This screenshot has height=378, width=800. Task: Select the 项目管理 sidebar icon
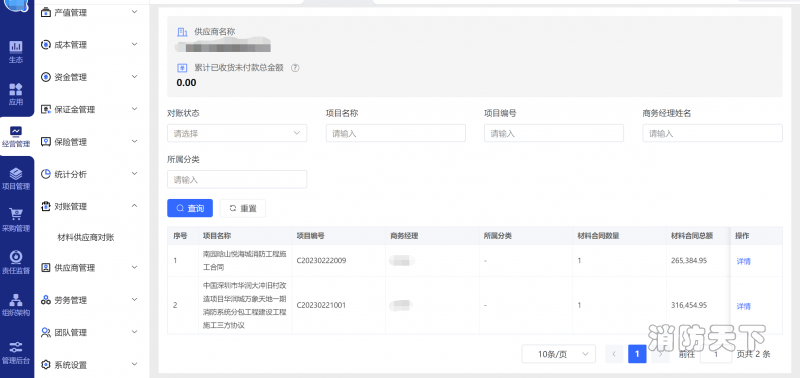(16, 174)
